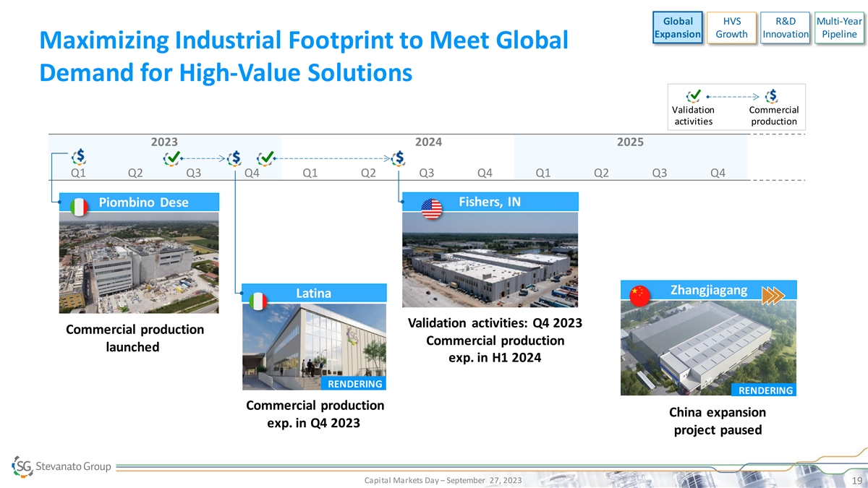Select the R&D Innovation tab

(x=786, y=27)
